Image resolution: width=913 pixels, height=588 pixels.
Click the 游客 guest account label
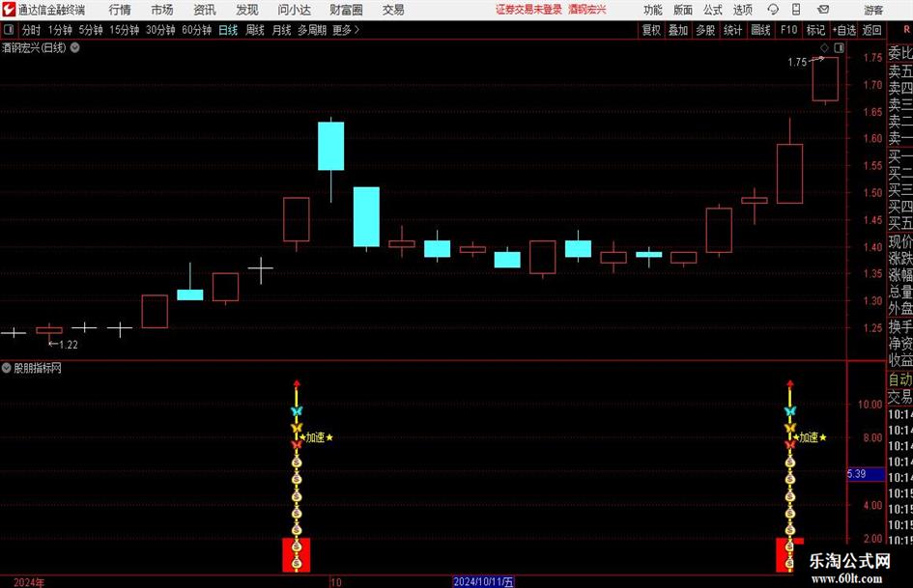click(873, 10)
